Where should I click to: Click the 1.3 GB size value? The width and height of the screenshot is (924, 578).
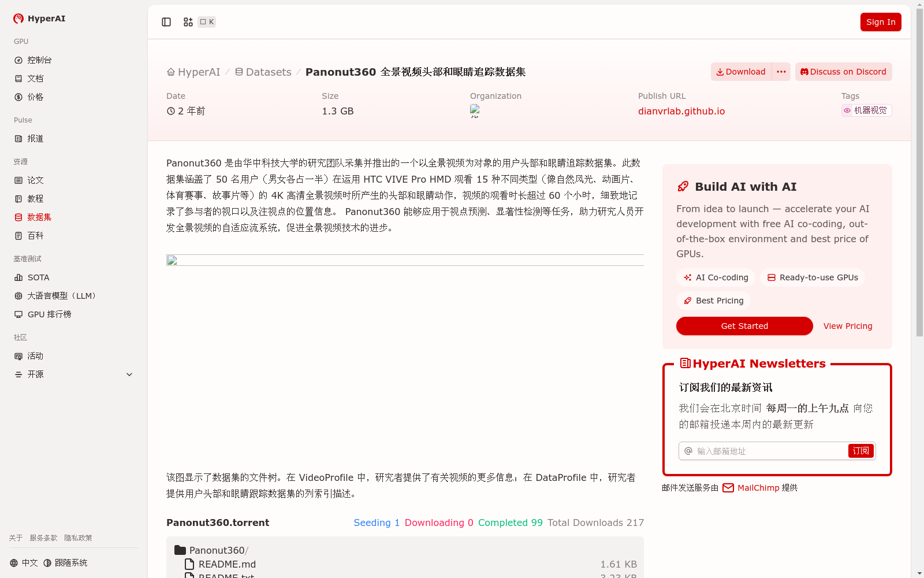338,111
